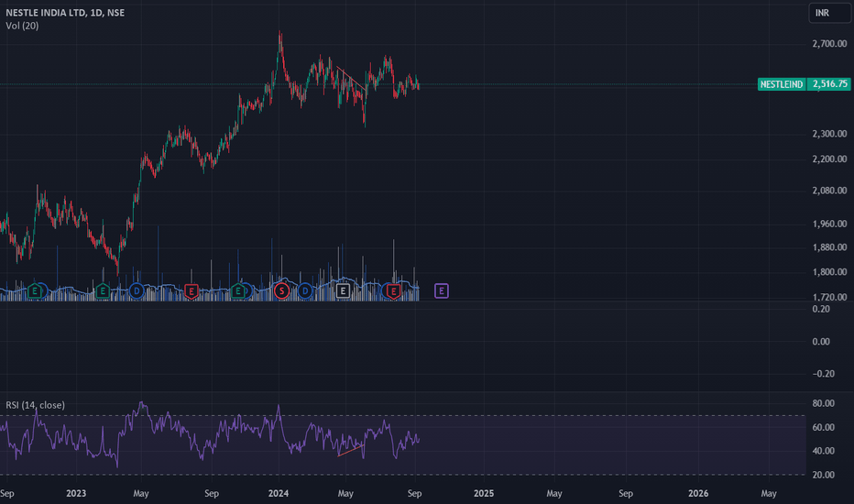This screenshot has width=854, height=504.
Task: Click the 2,300.00 price axis label
Action: click(829, 134)
